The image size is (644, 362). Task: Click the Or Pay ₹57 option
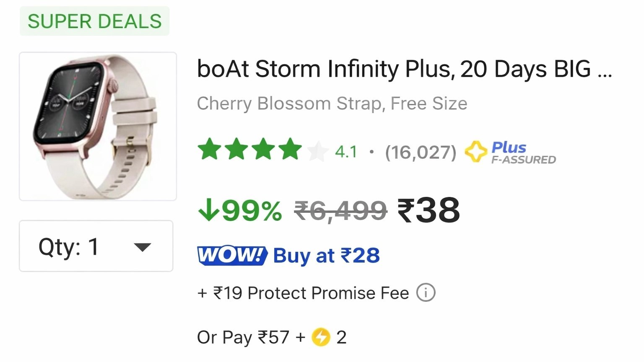[243, 337]
